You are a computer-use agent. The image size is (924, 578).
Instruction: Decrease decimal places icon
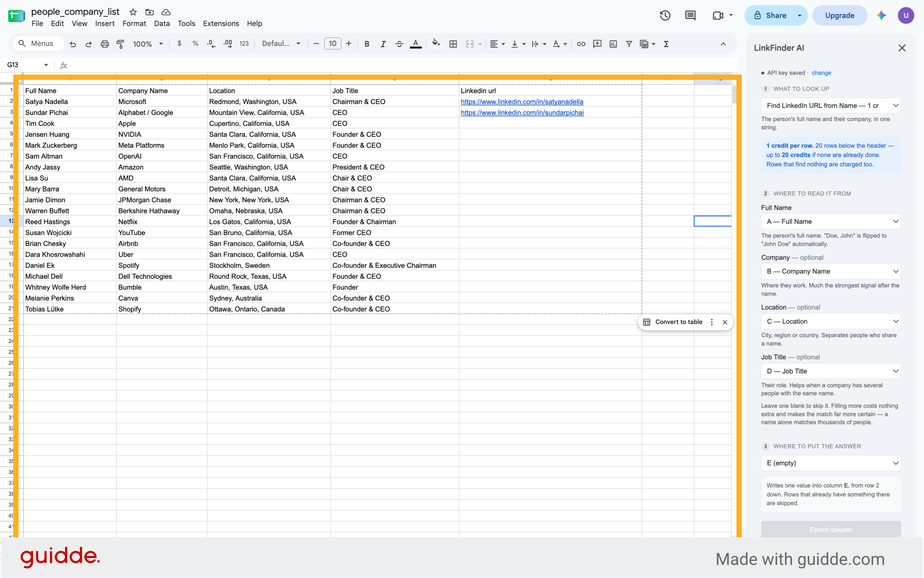point(211,44)
